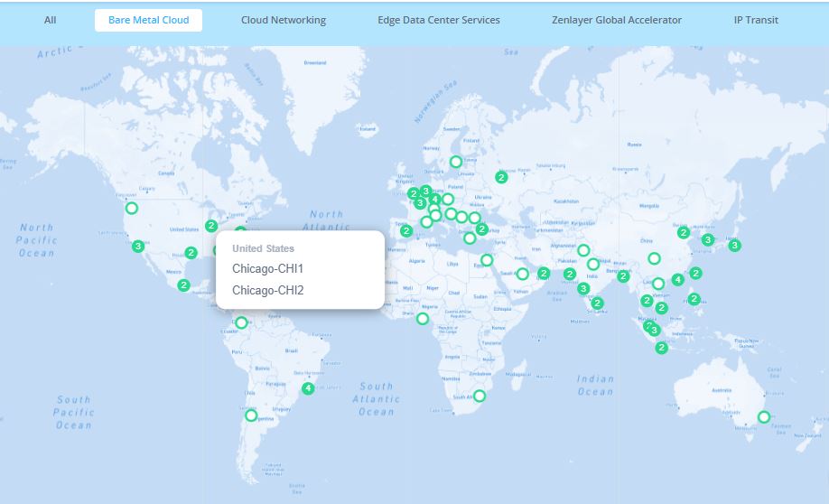Click the empty marker in southeast Australia

763,416
